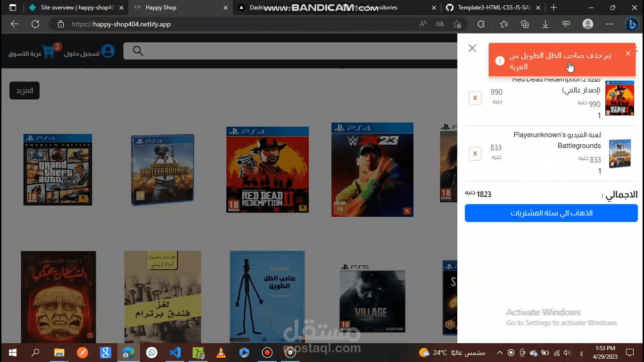Open the Settings and more menu

pos(610,24)
